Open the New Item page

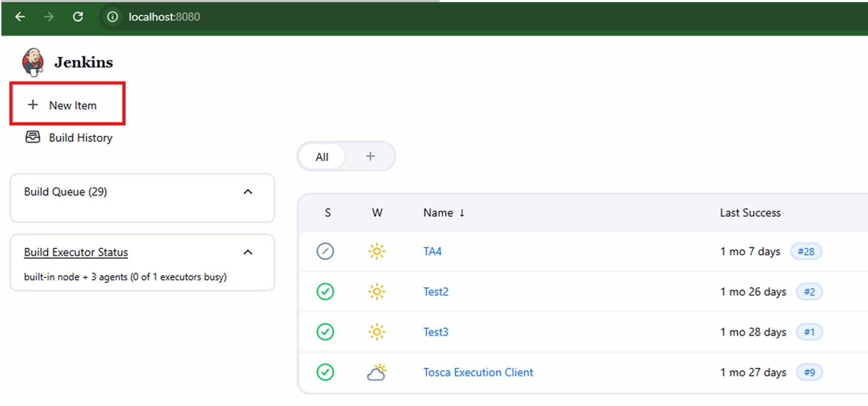67,104
